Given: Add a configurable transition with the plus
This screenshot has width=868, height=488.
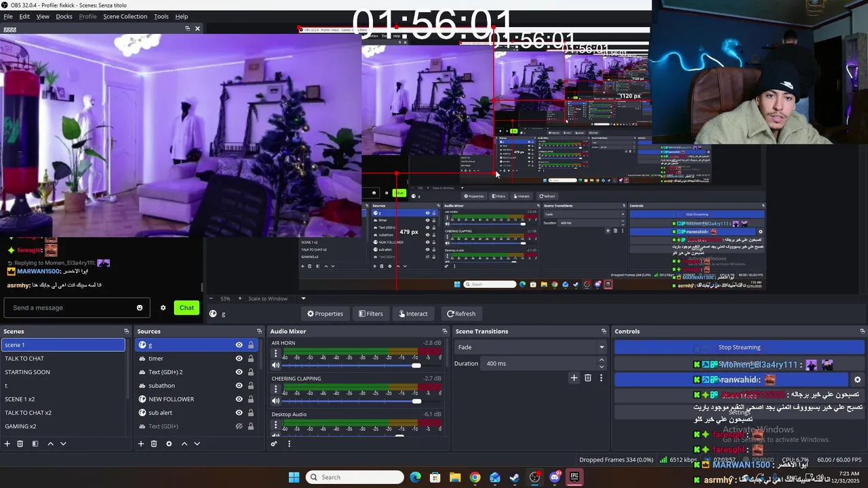Looking at the screenshot, I should coord(574,378).
